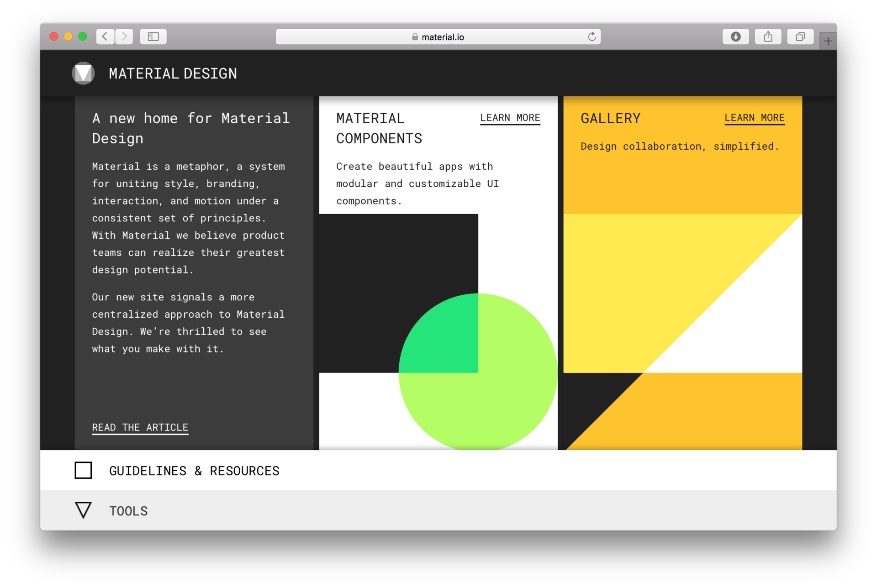Click the Material Design logo icon

click(x=83, y=73)
